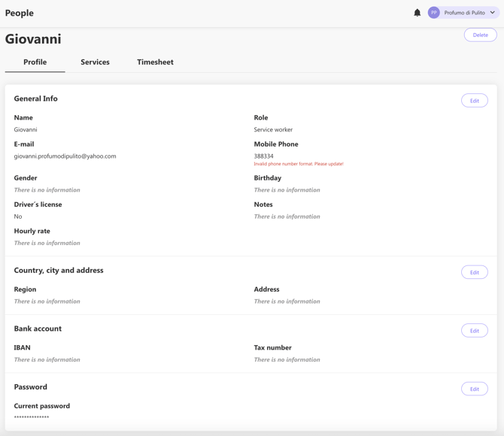
Task: Click the E-mail label
Action: click(x=24, y=144)
